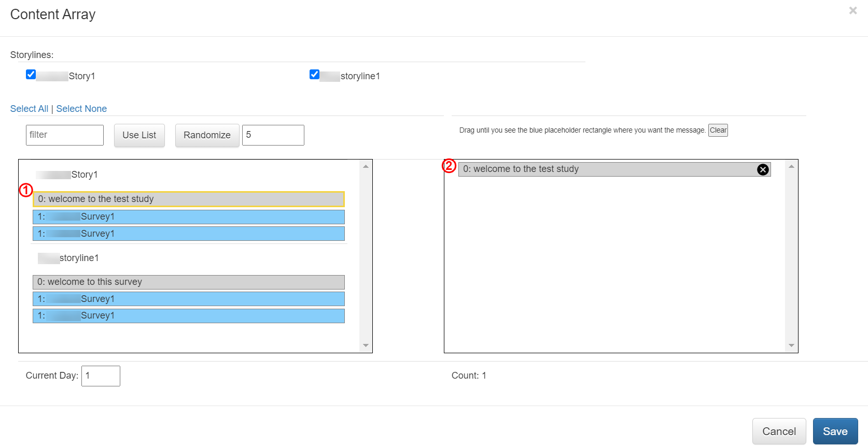Screen dimensions: 868x447
Task: Select '0: welcome to the test study' in left list
Action: tap(189, 199)
